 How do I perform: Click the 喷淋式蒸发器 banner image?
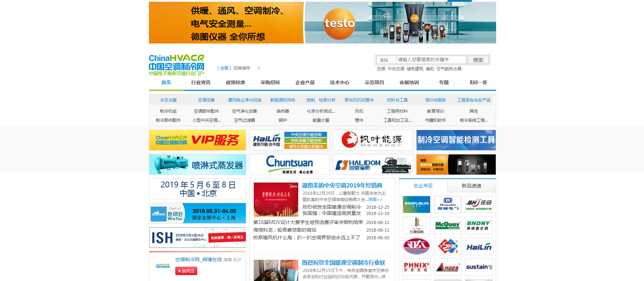tap(197, 164)
